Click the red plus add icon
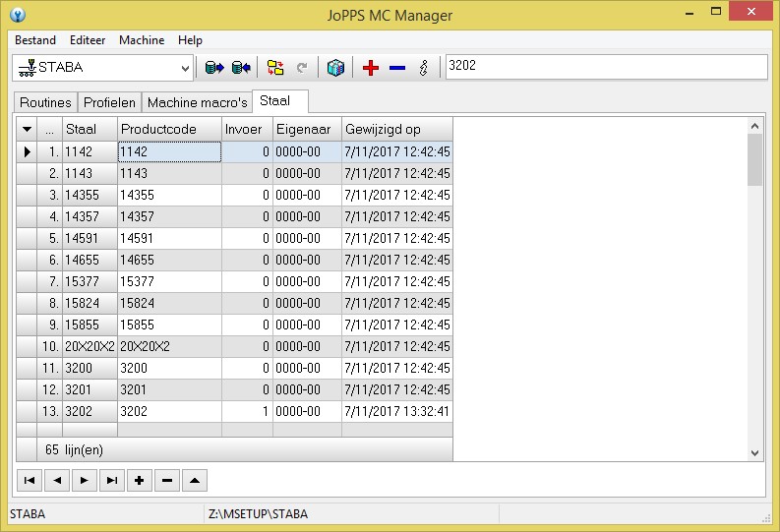 [371, 68]
